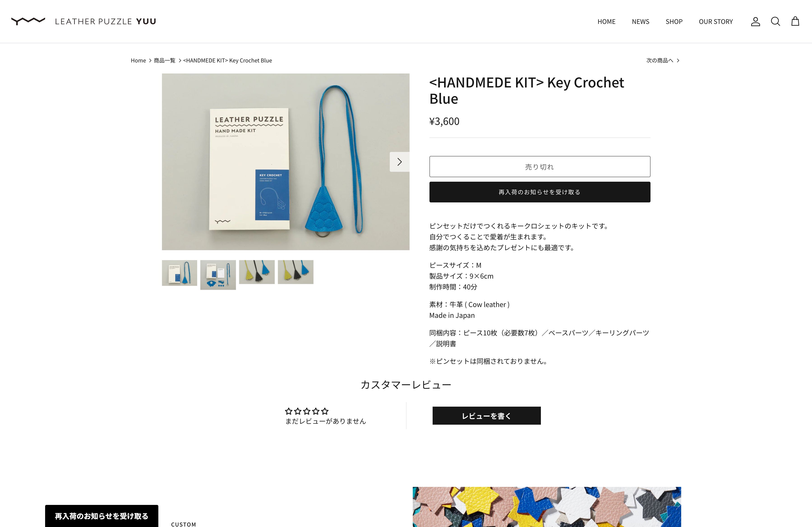
Task: Click the YUU wave logo icon
Action: pos(28,21)
